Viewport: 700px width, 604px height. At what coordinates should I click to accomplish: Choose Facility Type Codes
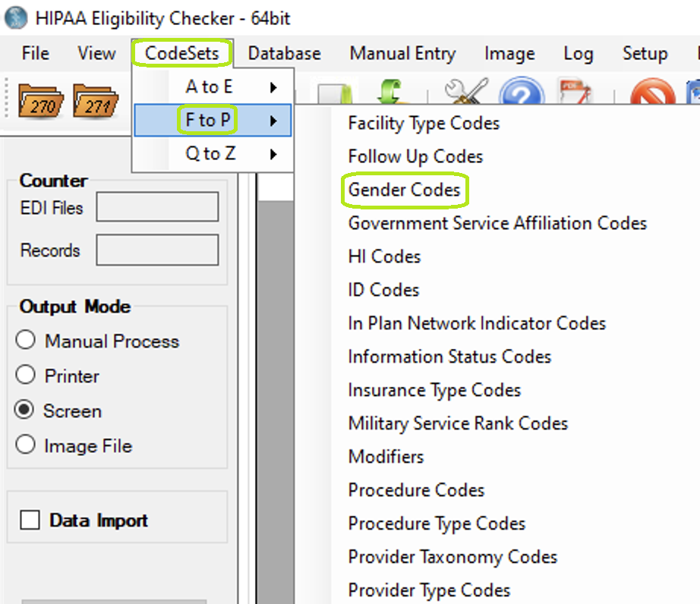tap(424, 123)
